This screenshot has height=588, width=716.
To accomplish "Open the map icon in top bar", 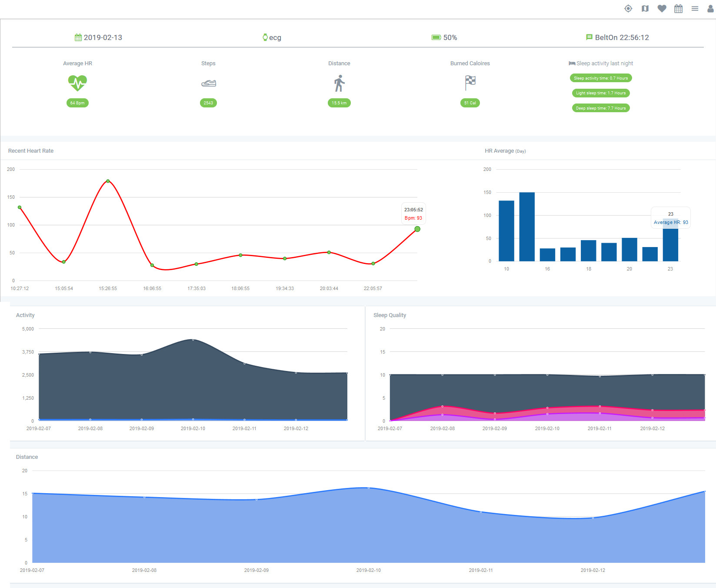I will [645, 9].
